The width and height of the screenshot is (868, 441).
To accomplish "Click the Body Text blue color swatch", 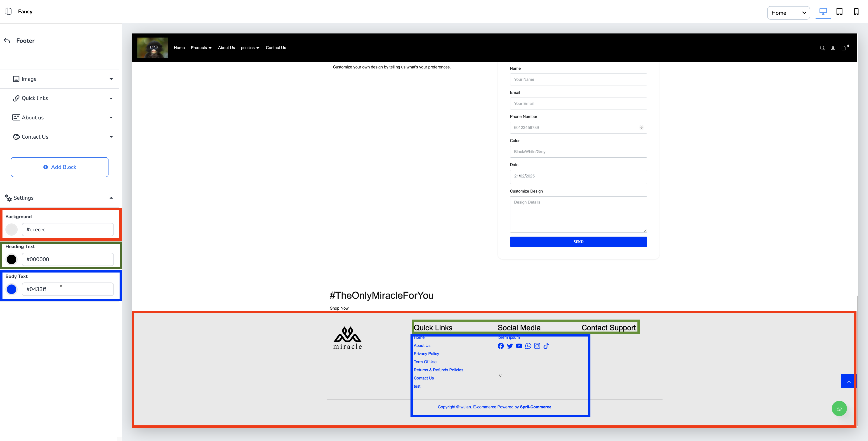I will coord(12,289).
